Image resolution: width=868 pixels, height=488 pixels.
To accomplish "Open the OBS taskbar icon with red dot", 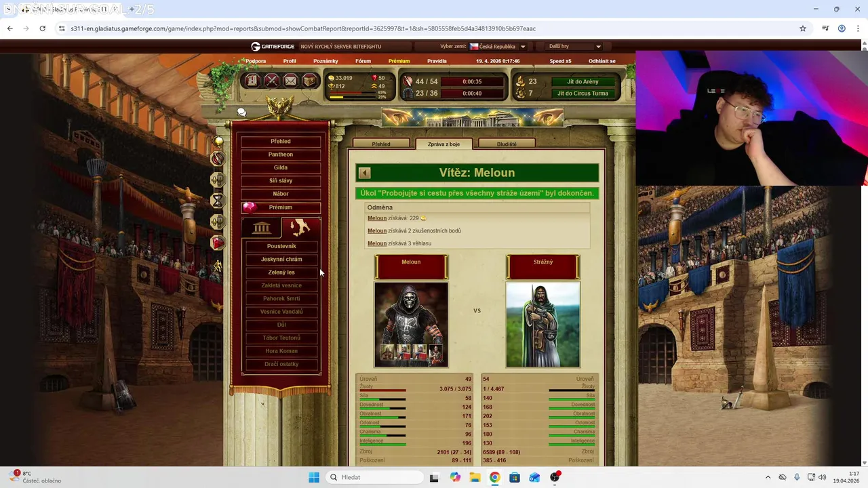I will pyautogui.click(x=555, y=477).
